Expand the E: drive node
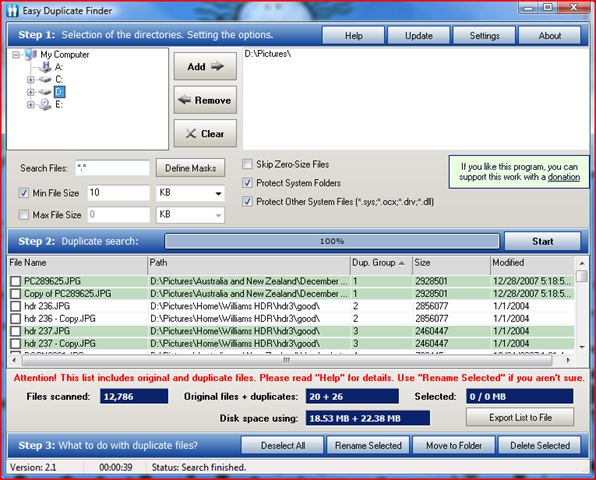Image resolution: width=596 pixels, height=480 pixels. tap(31, 105)
